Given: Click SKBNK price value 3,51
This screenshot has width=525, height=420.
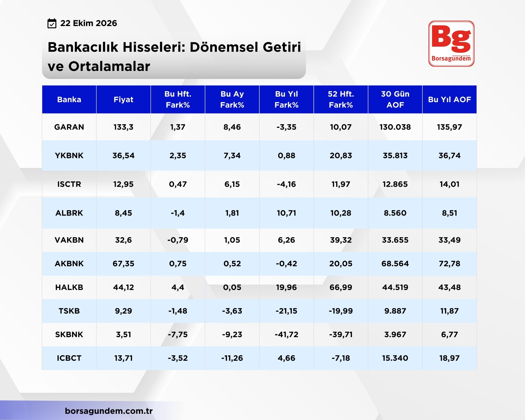Looking at the screenshot, I should coord(123,334).
